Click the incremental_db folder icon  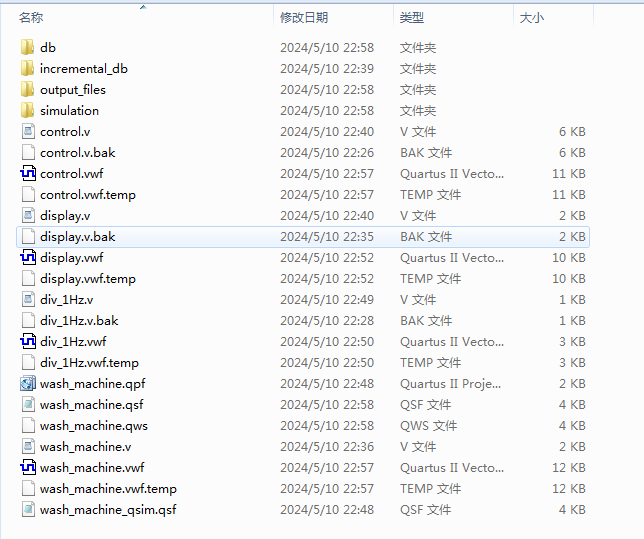[28, 69]
